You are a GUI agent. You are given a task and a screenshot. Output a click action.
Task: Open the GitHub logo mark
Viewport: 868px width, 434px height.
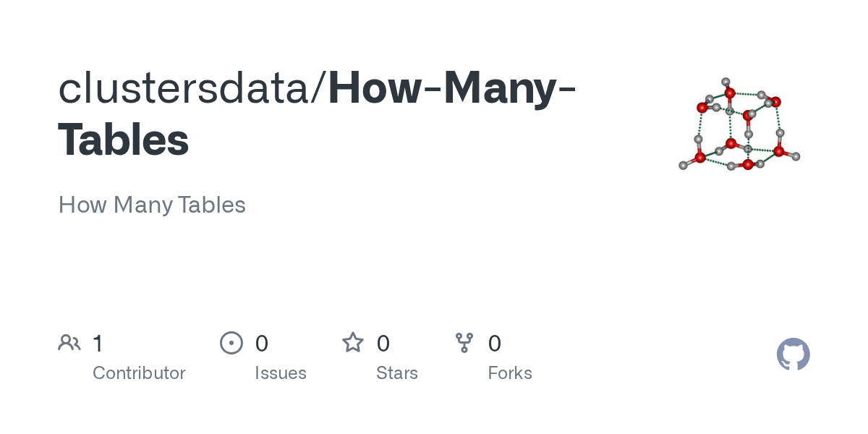[793, 354]
